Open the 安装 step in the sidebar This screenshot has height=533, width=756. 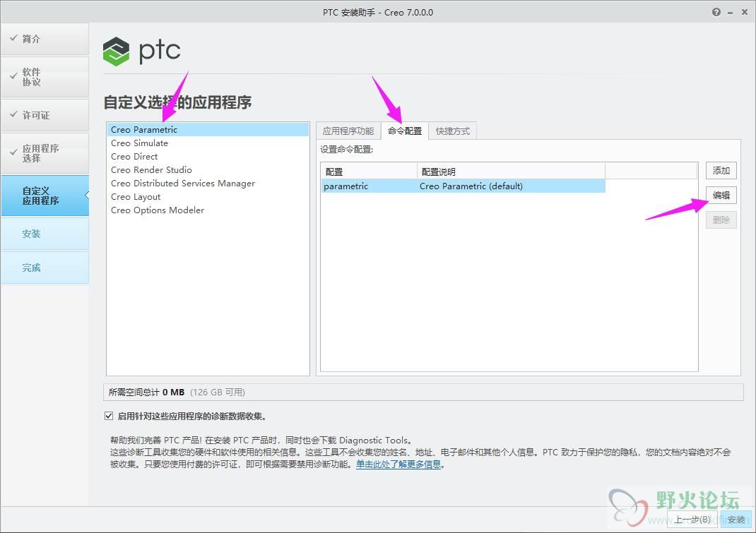click(45, 234)
